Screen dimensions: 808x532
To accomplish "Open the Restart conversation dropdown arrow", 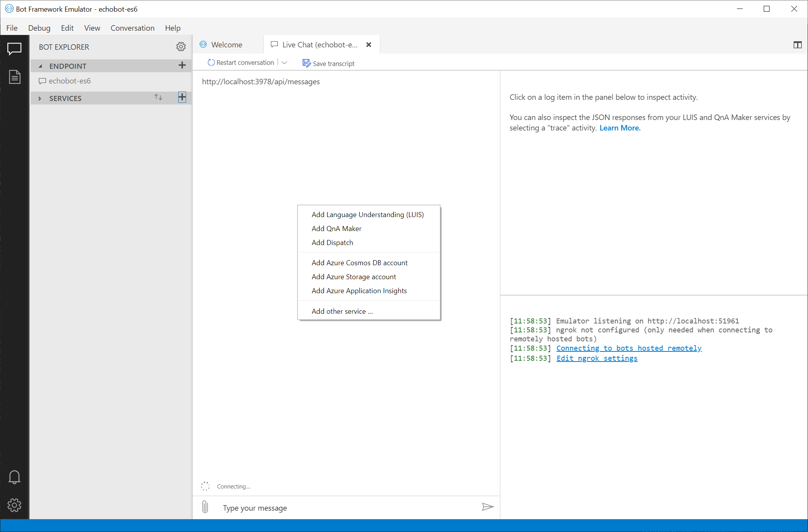I will click(284, 63).
